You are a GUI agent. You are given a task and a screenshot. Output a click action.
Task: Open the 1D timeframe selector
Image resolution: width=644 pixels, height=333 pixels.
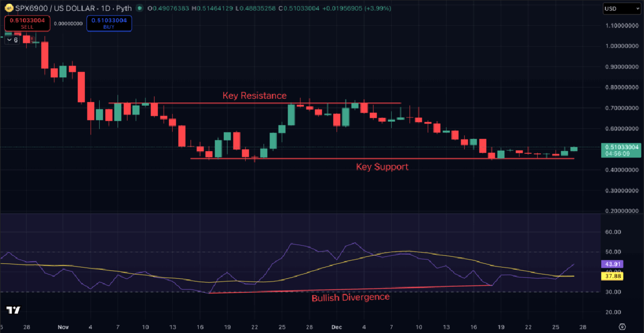click(x=106, y=9)
